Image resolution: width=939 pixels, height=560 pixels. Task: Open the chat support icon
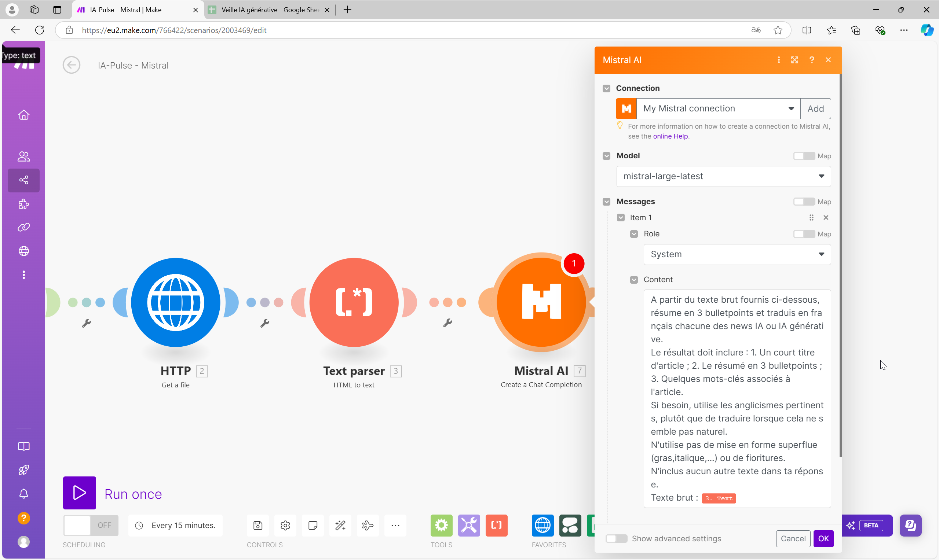coord(910,525)
